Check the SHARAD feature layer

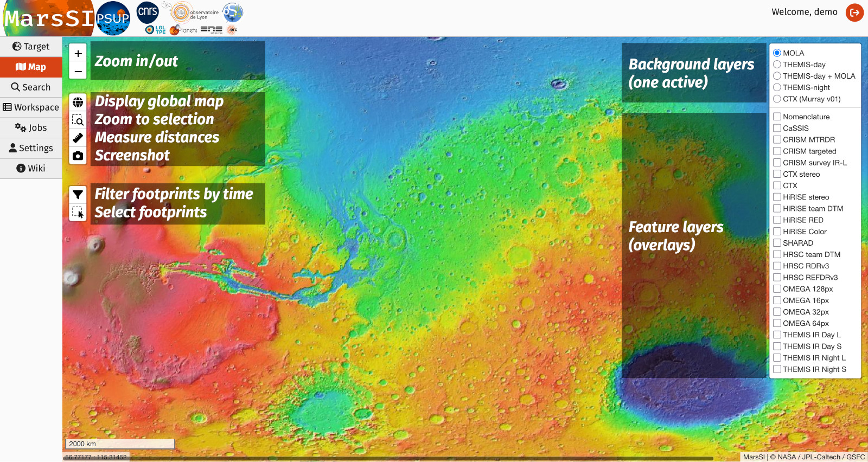[x=777, y=243]
